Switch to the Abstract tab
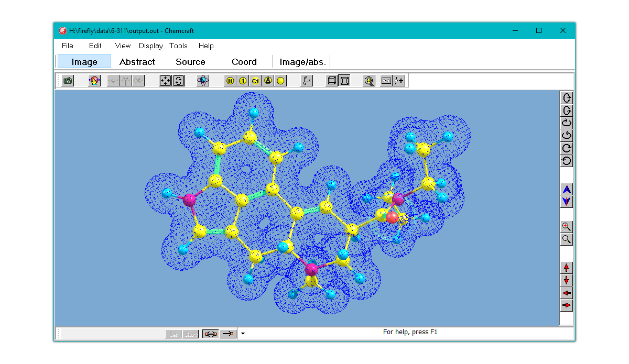629x364 pixels. [137, 62]
